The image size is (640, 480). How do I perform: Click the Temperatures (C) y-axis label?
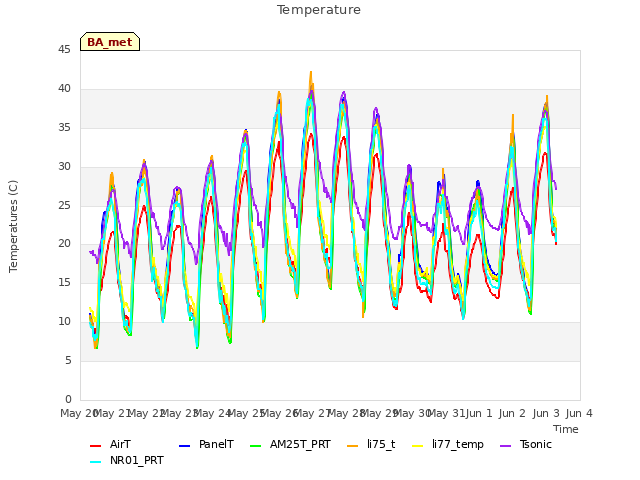[x=13, y=226]
